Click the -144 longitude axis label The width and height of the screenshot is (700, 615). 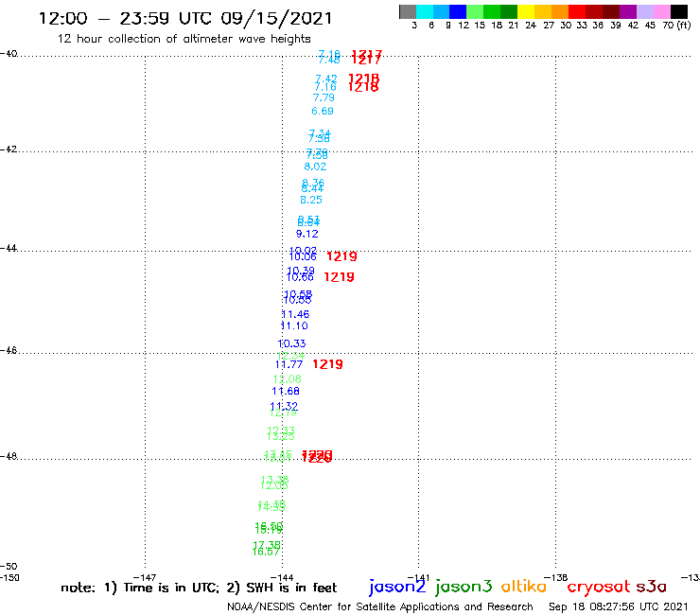282,577
